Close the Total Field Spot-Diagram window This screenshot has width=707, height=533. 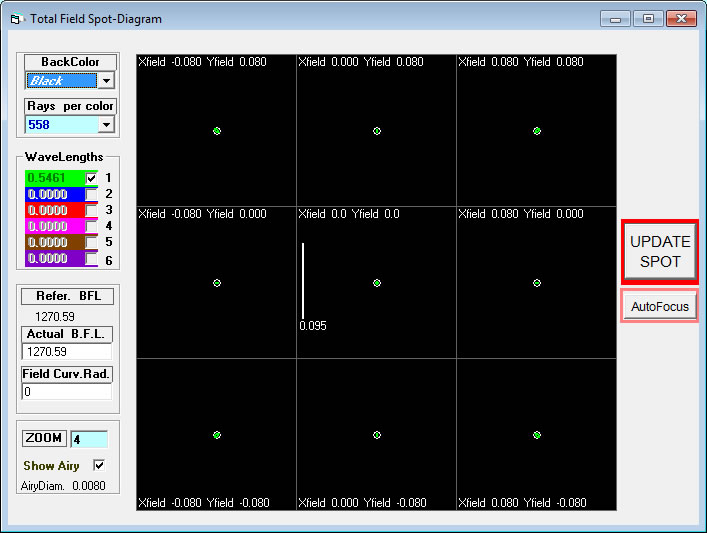pos(681,19)
